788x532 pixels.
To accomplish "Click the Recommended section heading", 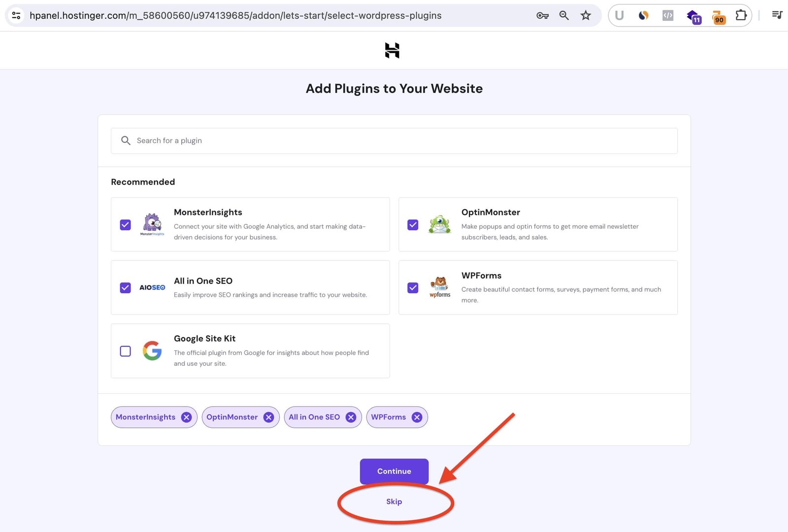I will click(x=143, y=182).
